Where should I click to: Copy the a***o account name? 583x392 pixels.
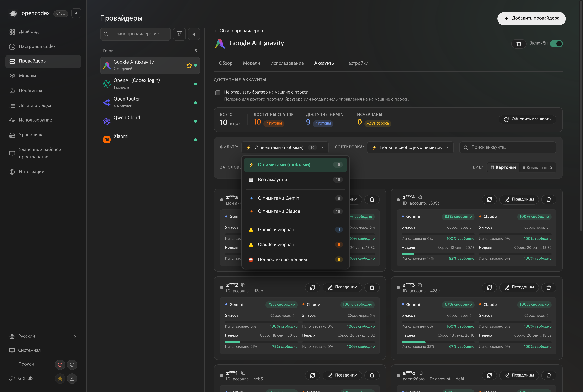[421, 373]
